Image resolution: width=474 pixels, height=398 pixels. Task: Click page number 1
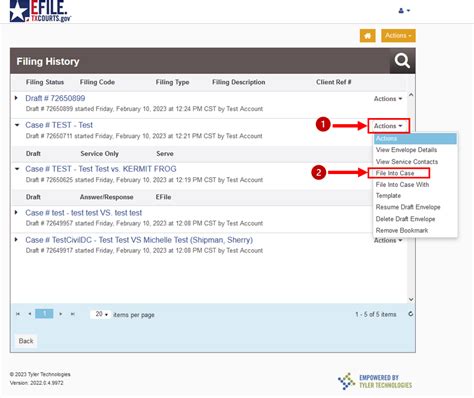44,314
